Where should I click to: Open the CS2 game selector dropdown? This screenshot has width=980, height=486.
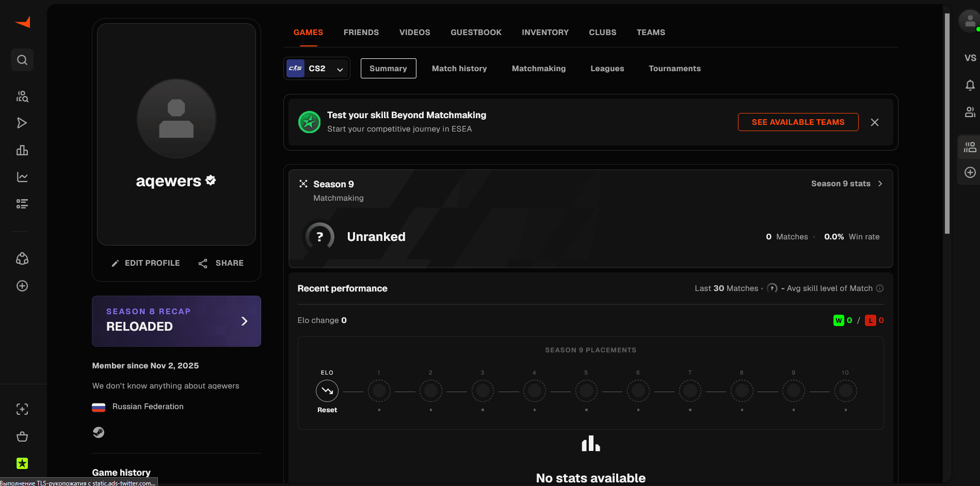tap(317, 69)
